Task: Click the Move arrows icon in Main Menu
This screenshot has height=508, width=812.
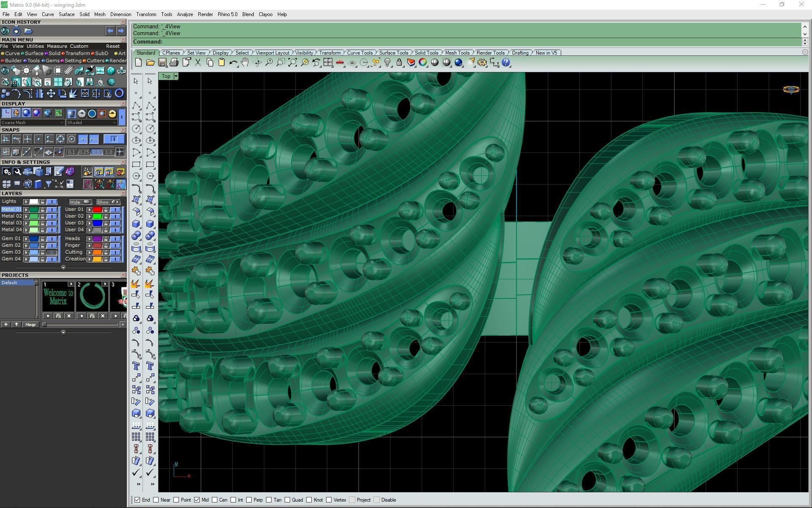Action: pyautogui.click(x=51, y=94)
